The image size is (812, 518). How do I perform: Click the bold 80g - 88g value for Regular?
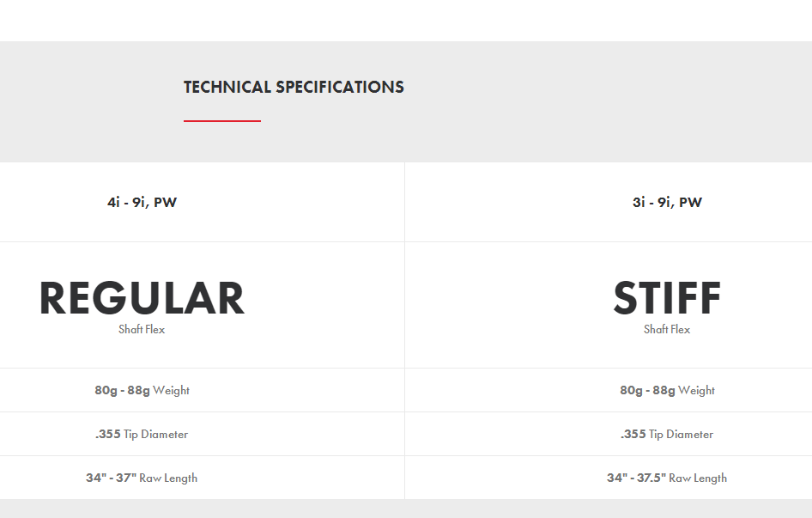pos(122,391)
